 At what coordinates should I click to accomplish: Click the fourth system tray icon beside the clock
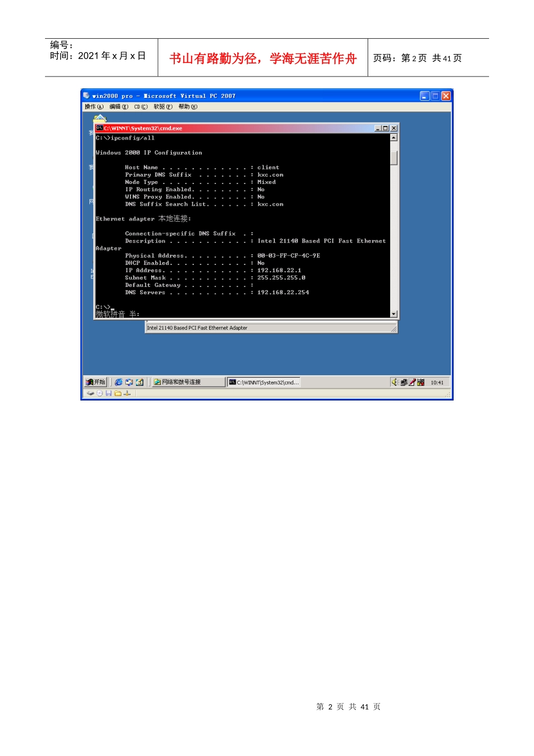pos(421,382)
